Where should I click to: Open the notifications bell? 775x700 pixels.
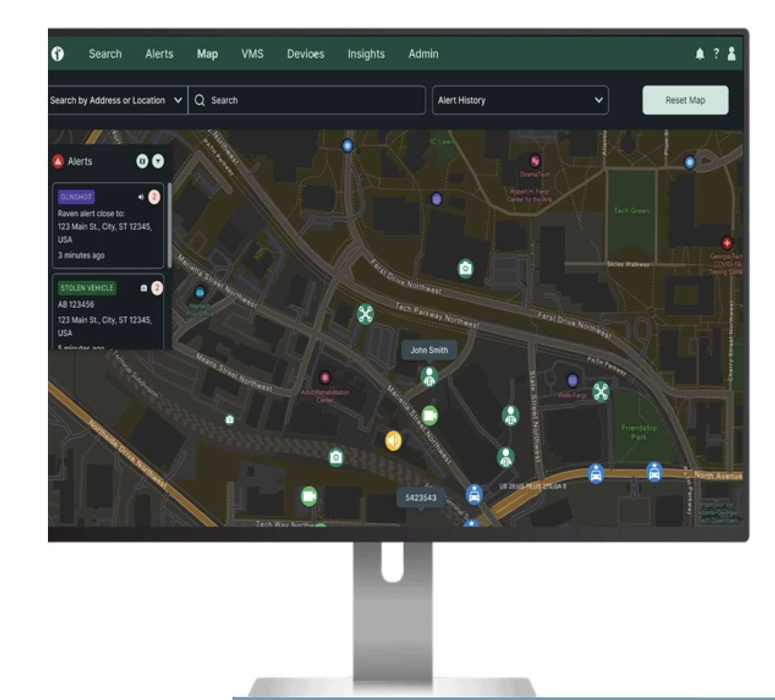699,53
